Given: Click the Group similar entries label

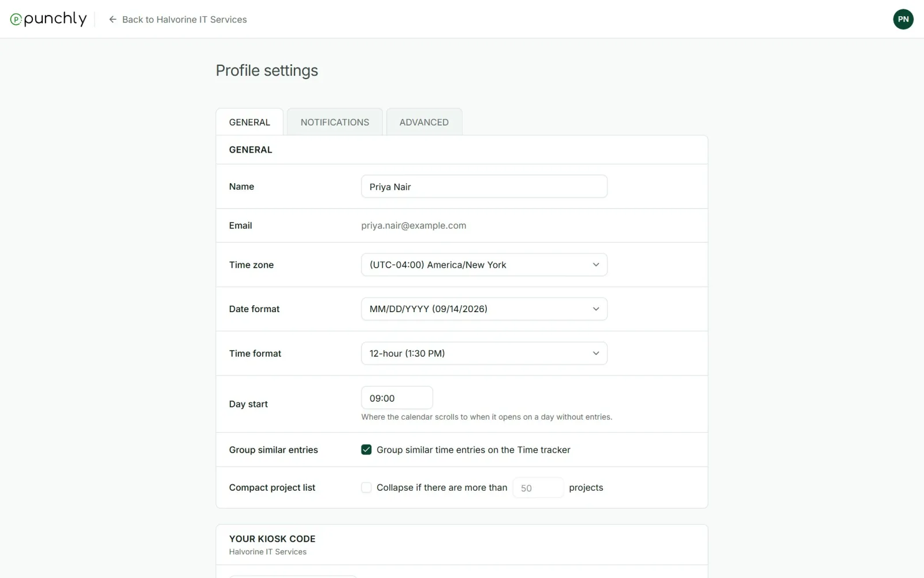Looking at the screenshot, I should pyautogui.click(x=273, y=450).
